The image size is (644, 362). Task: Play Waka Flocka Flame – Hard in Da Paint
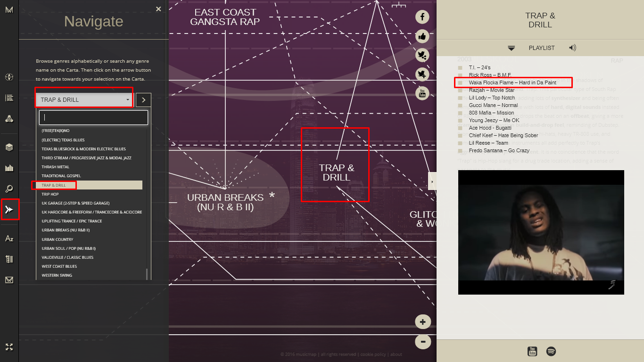point(512,82)
